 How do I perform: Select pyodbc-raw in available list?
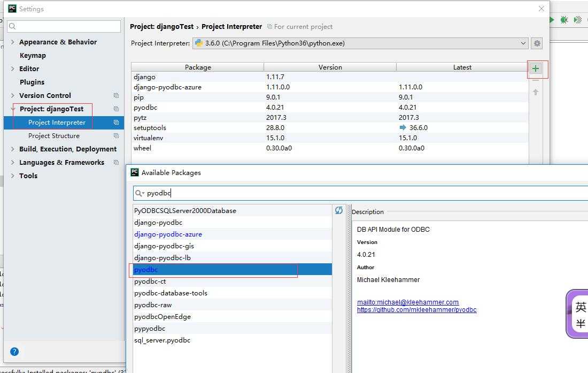(x=233, y=305)
